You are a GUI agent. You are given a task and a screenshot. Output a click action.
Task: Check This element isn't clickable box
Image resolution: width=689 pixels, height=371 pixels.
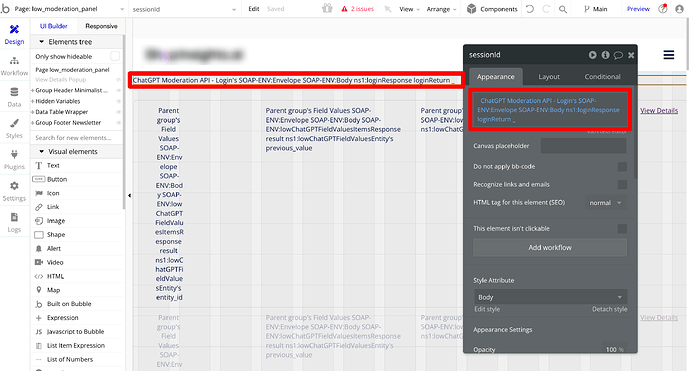[622, 229]
